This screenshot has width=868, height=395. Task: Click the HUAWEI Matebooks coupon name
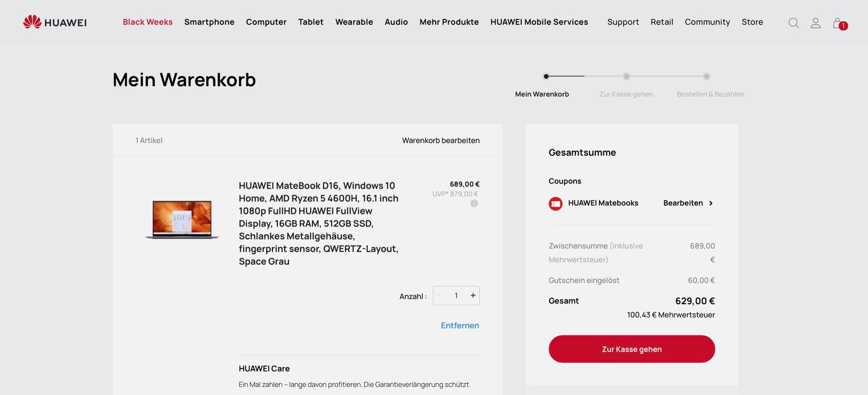(x=603, y=203)
